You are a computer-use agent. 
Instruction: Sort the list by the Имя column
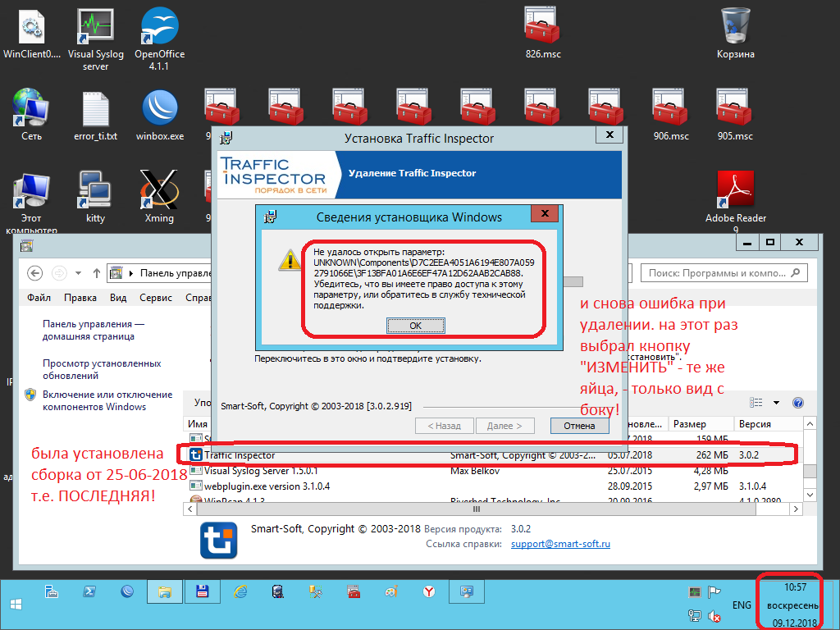198,424
